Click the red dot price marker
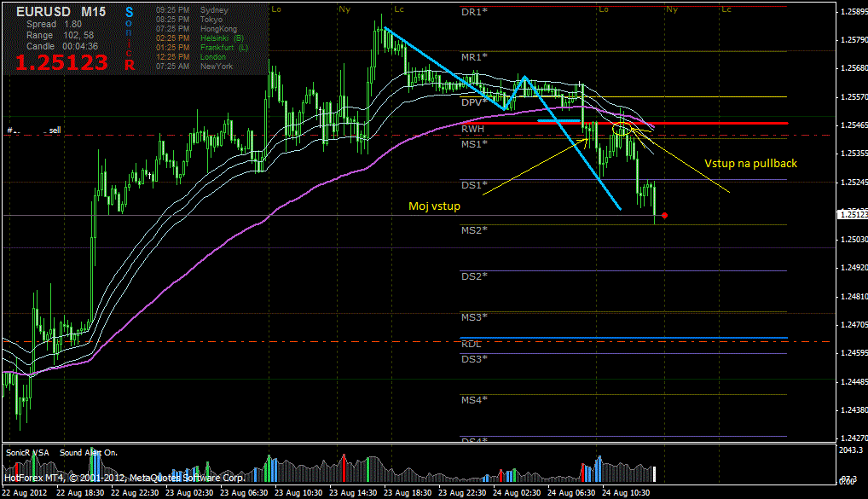The height and width of the screenshot is (499, 868). pos(664,215)
